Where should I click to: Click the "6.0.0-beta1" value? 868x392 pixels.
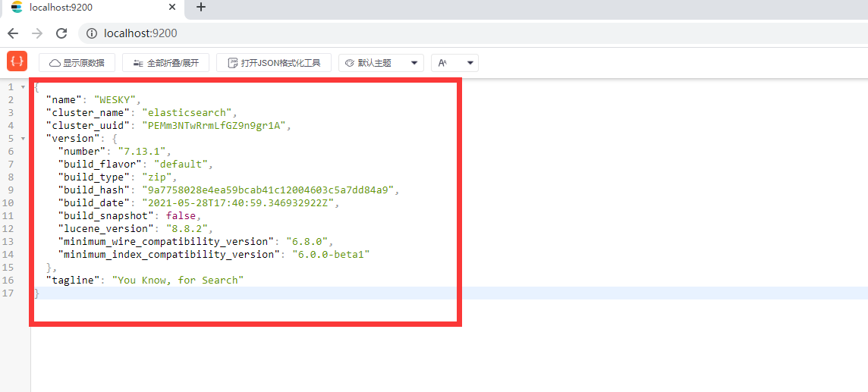(x=331, y=254)
